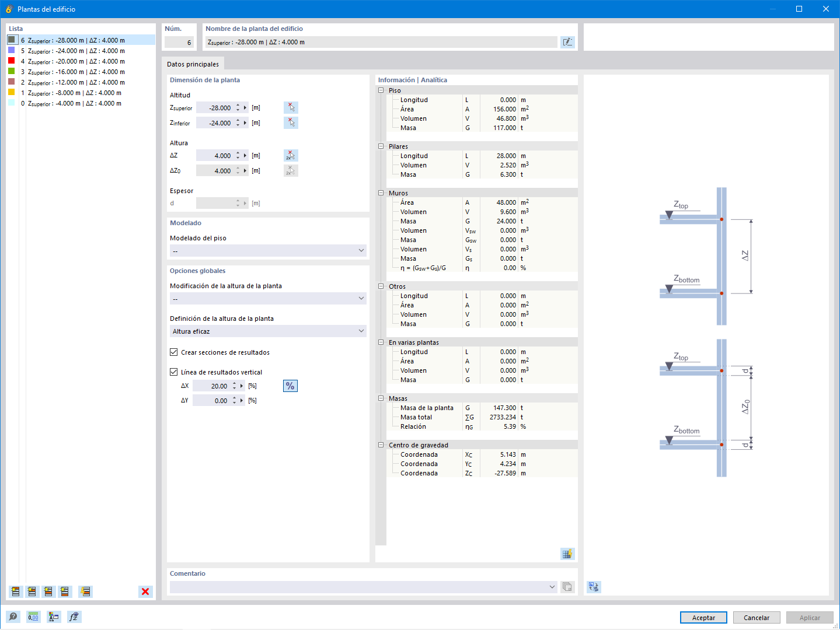Select story 4 with Zsuperior -20.000 m
Image resolution: width=840 pixels, height=630 pixels.
[x=81, y=61]
